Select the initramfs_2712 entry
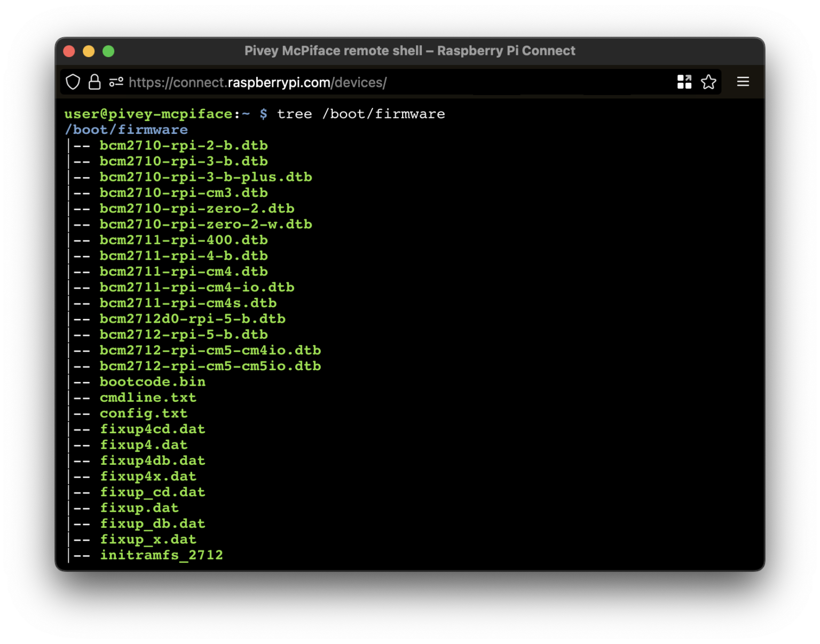Screen dimensions: 820x644 click(x=161, y=555)
